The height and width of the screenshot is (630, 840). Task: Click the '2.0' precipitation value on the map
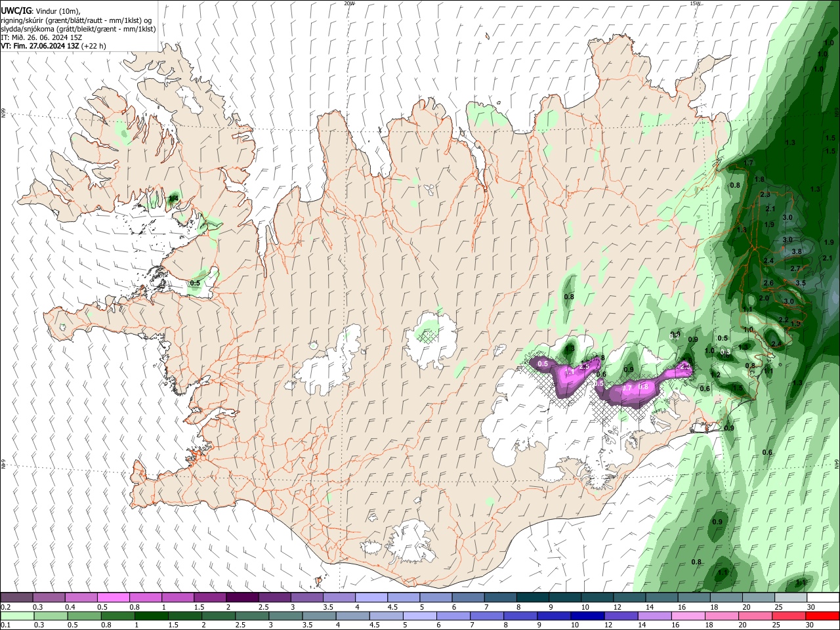[x=764, y=298]
